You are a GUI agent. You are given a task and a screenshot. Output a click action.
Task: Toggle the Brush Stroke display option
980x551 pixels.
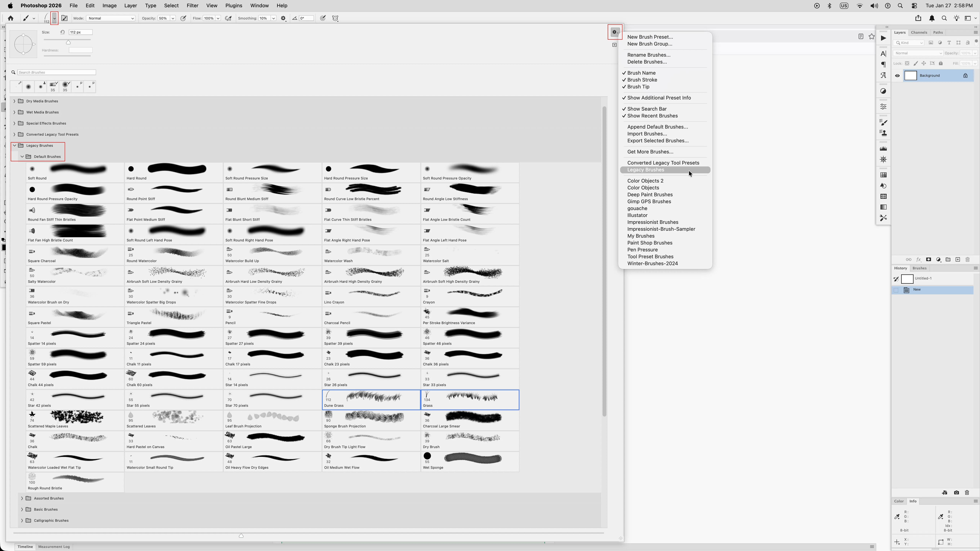[642, 80]
